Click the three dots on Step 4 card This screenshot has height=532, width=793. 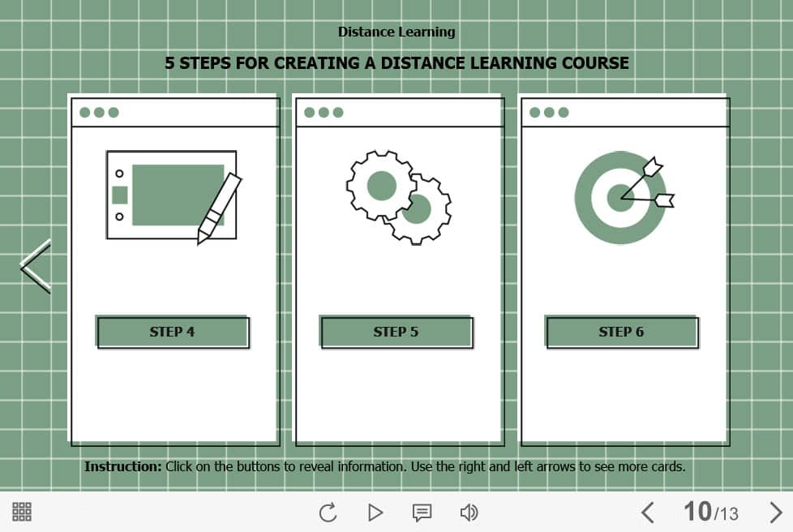click(x=99, y=113)
